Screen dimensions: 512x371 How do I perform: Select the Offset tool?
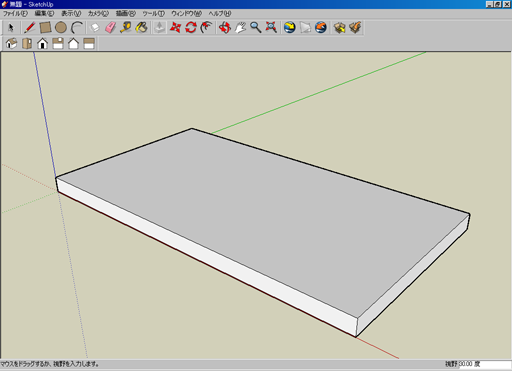point(207,27)
